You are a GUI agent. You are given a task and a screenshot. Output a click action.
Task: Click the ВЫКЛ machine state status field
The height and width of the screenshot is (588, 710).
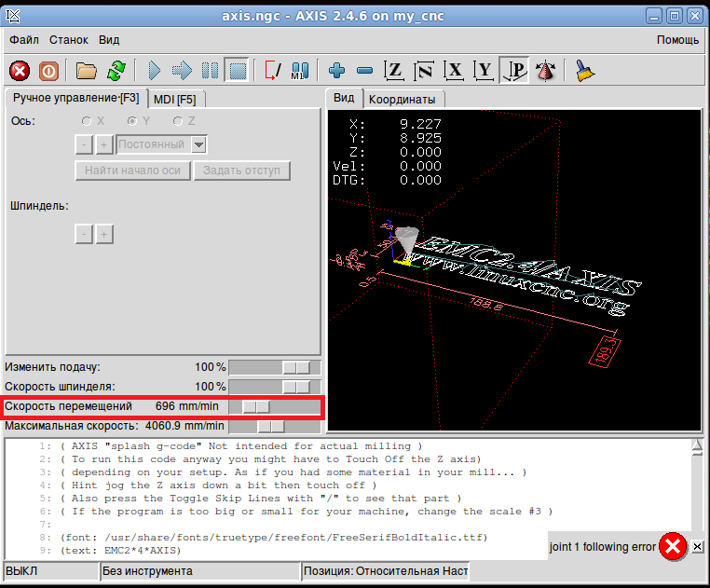51,571
